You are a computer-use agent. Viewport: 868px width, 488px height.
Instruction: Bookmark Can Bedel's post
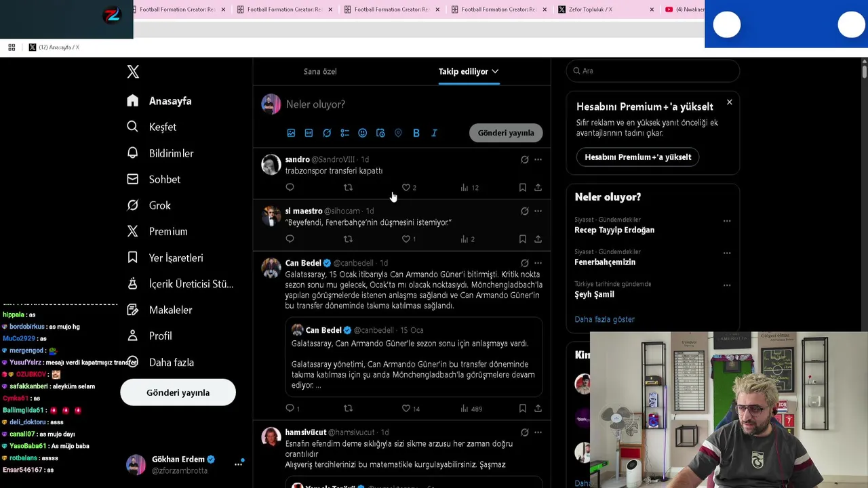pyautogui.click(x=522, y=408)
